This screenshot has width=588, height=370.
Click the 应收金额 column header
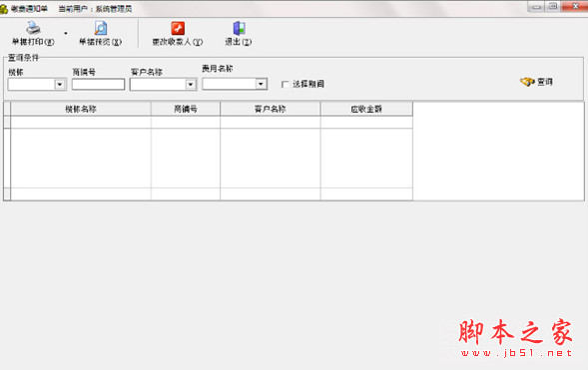coord(366,109)
